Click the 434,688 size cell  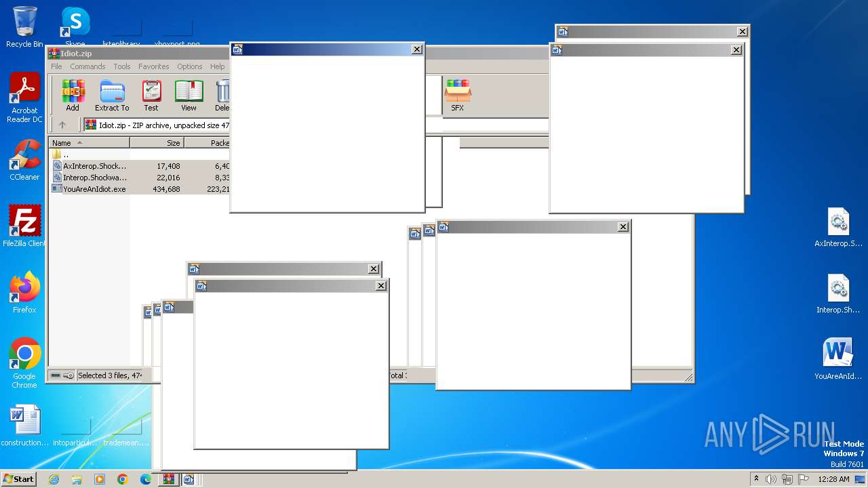pos(166,189)
